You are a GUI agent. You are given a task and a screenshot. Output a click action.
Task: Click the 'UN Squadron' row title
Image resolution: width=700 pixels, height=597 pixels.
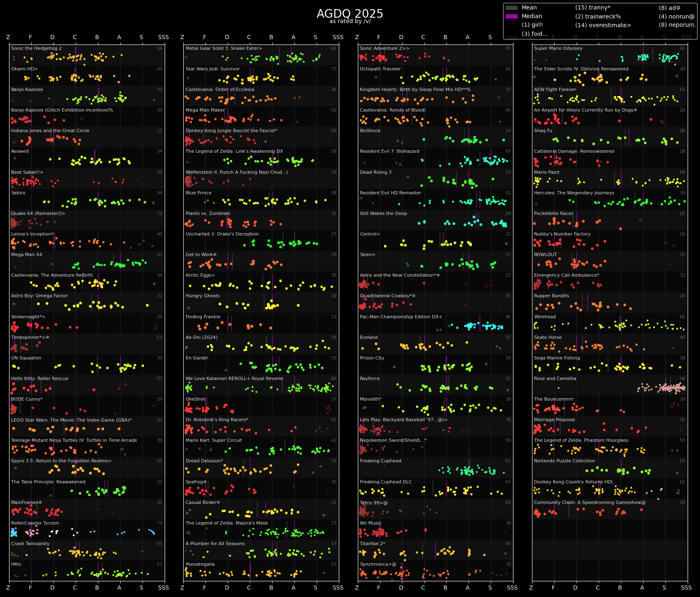point(26,358)
